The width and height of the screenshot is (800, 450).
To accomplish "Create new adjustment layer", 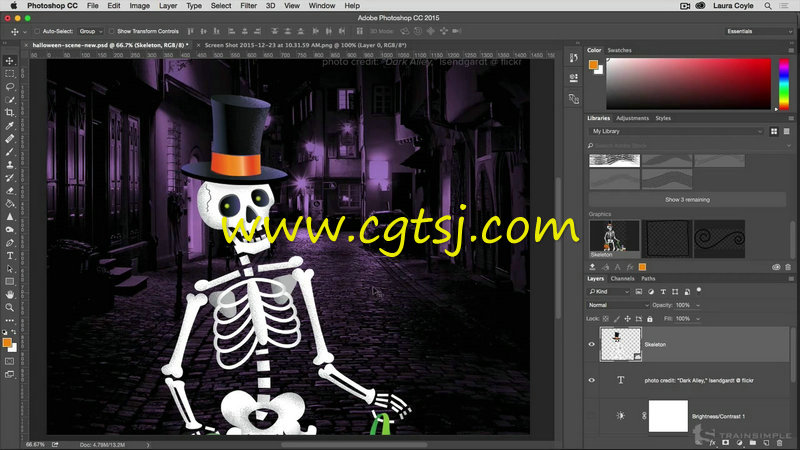I will (739, 443).
